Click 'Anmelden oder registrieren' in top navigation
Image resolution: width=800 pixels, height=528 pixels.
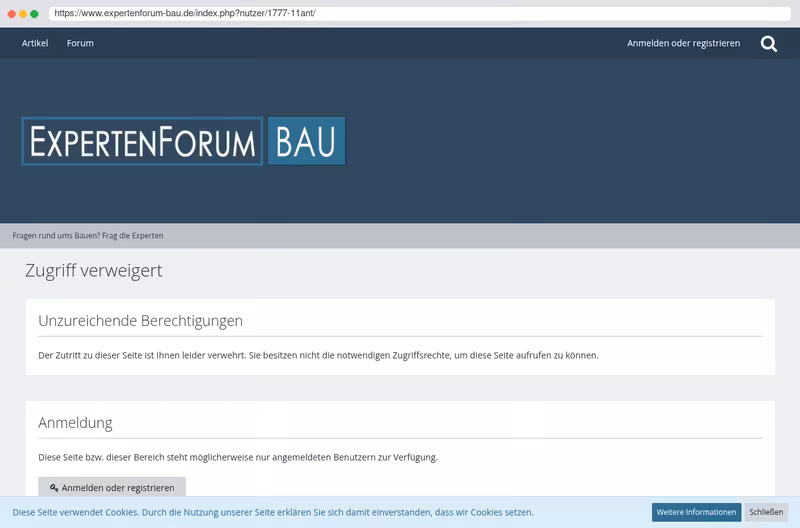683,43
